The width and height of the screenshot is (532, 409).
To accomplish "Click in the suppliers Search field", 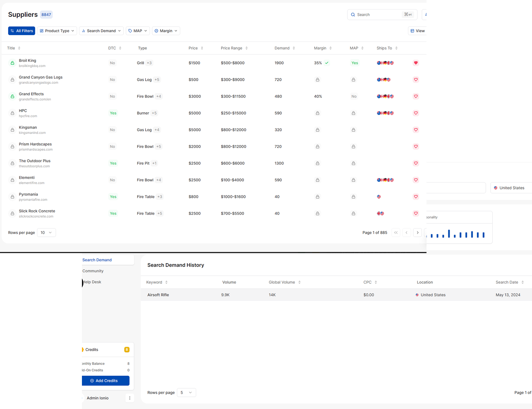I will pos(382,15).
